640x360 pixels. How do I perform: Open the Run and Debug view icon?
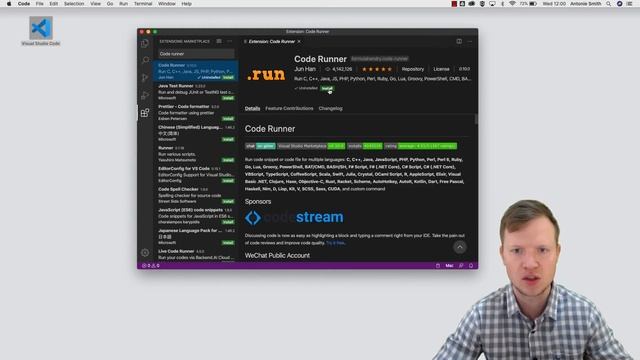[145, 96]
